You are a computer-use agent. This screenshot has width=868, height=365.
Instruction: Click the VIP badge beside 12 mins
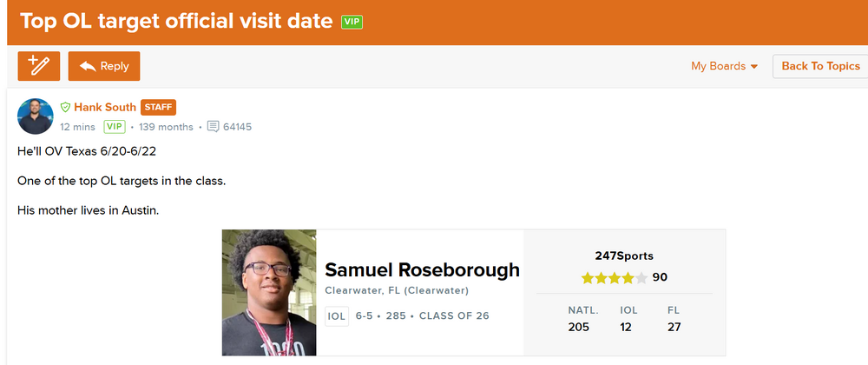click(115, 127)
